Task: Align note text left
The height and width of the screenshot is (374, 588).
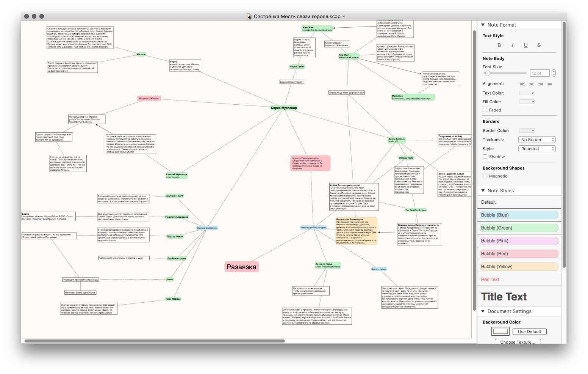Action: point(522,83)
